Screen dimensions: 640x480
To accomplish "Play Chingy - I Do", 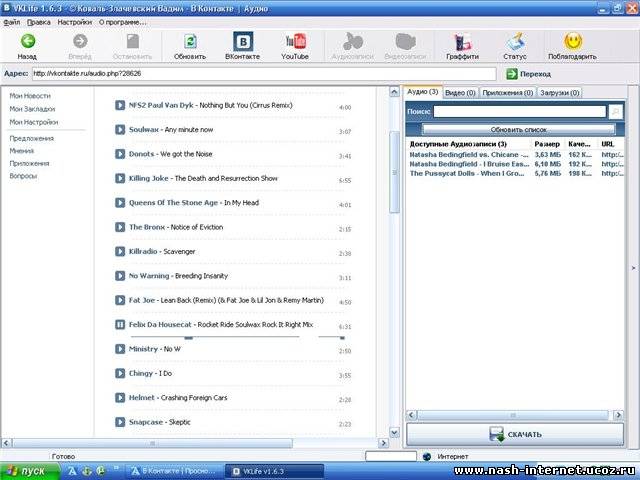I will point(120,373).
